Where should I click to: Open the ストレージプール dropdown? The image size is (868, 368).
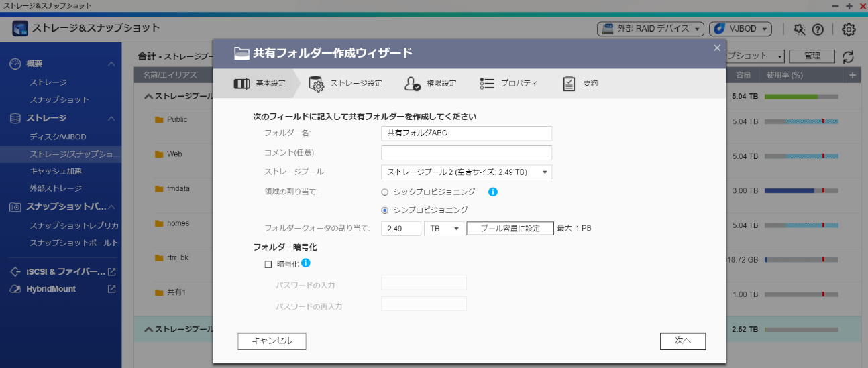466,172
